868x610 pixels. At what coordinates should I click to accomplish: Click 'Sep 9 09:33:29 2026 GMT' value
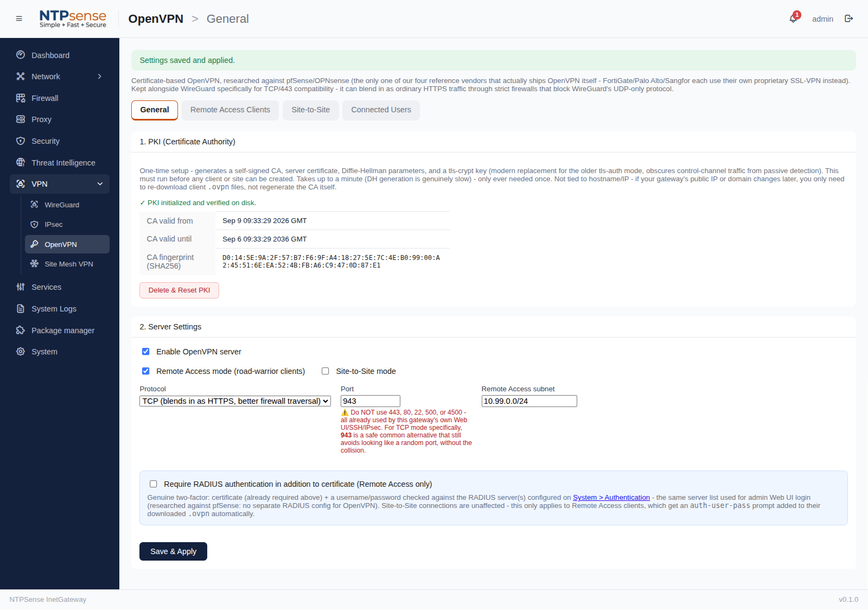point(265,221)
